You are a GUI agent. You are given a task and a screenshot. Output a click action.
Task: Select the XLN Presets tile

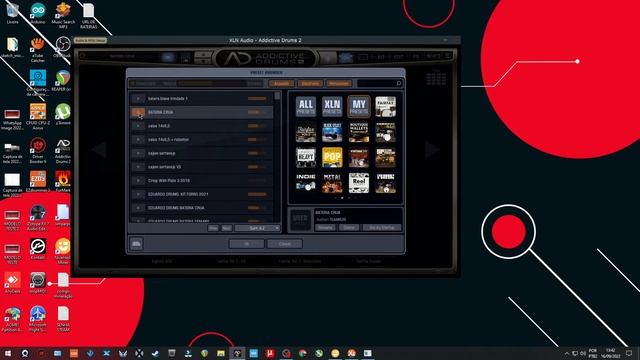(332, 107)
